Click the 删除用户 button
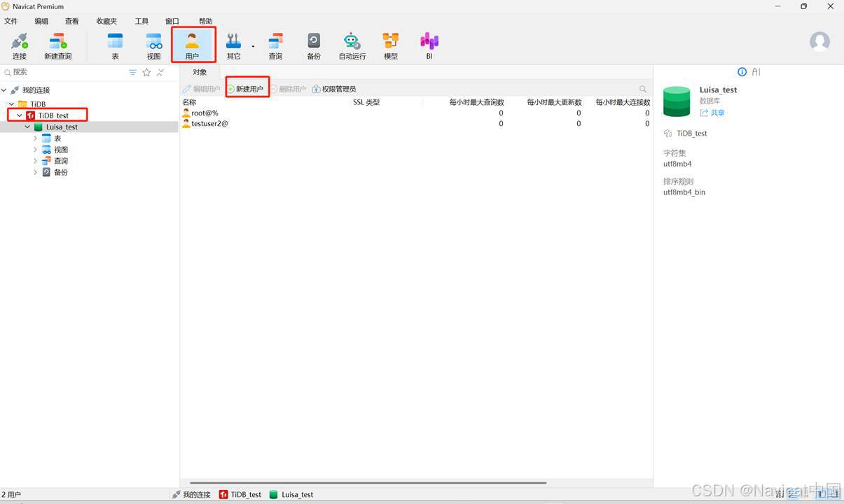844x504 pixels. [289, 89]
